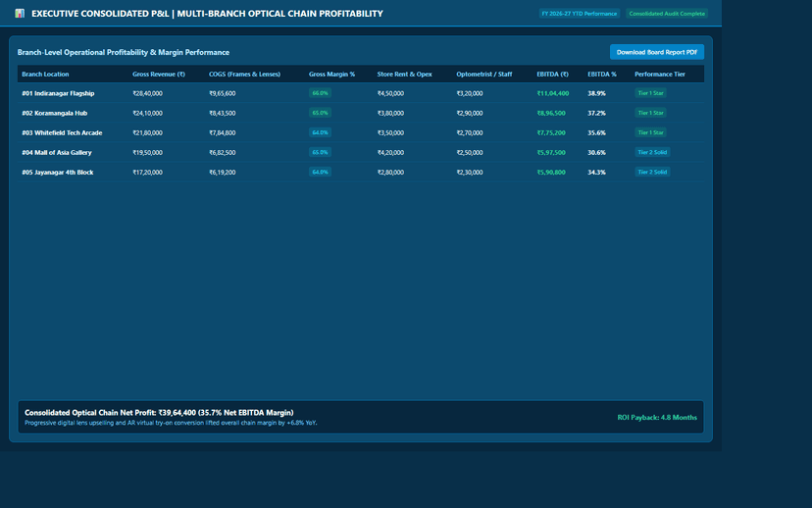
Task: Click Indiranagar staff cost ₹3,20,000
Action: (470, 93)
